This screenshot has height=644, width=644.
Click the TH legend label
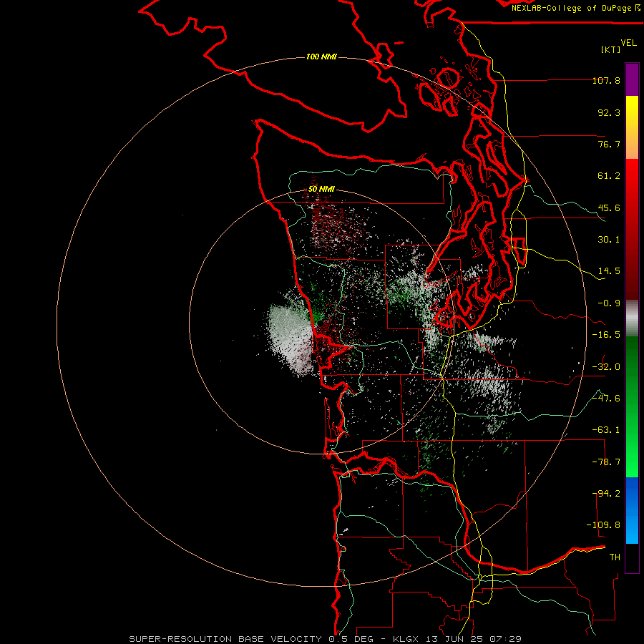(x=615, y=557)
